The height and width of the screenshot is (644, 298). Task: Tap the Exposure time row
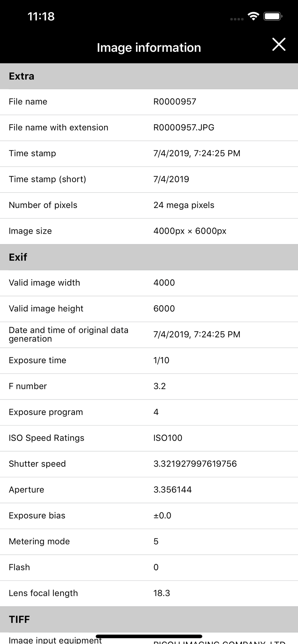click(149, 360)
